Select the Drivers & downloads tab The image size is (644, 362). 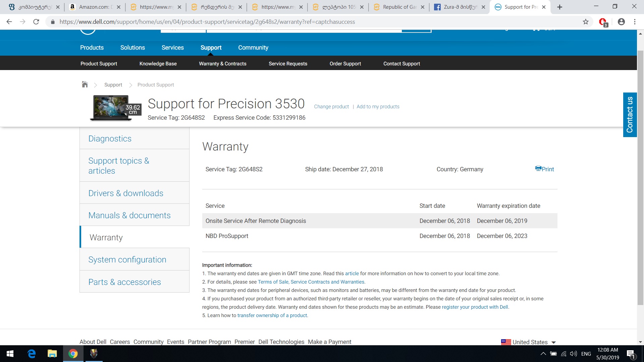click(x=126, y=193)
